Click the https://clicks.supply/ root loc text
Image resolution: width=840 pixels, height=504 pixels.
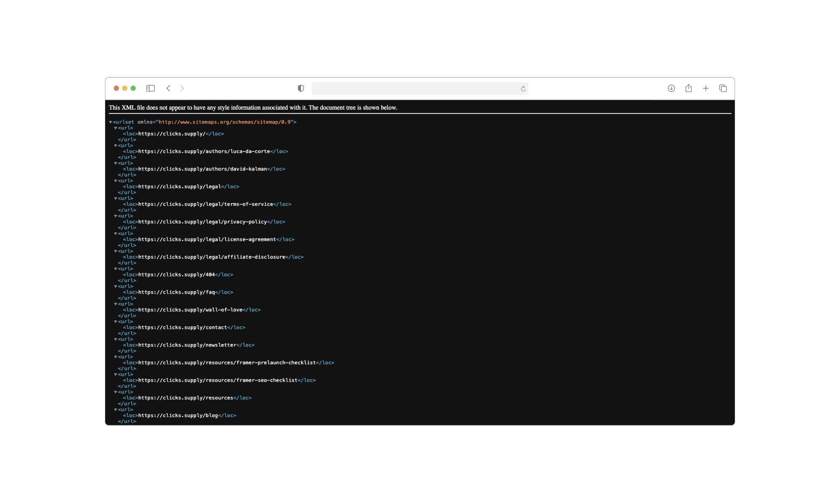point(172,134)
